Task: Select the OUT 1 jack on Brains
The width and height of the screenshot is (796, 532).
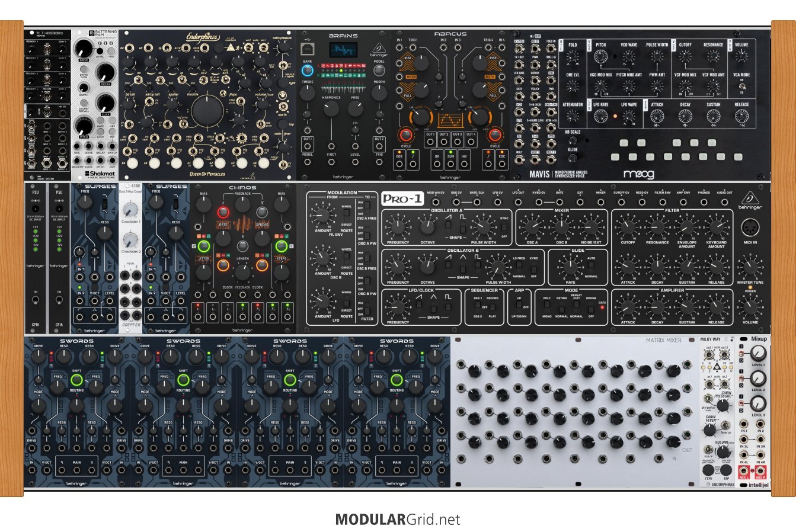Action: pyautogui.click(x=308, y=147)
